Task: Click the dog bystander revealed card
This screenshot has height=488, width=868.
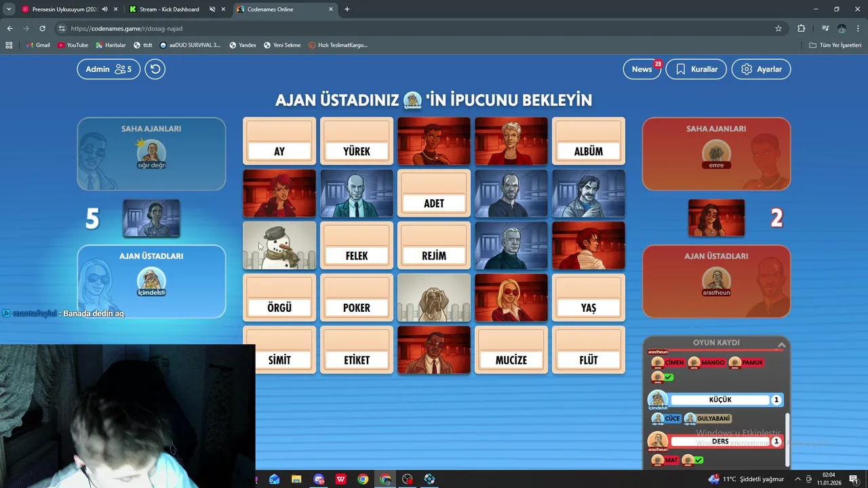Action: click(434, 298)
